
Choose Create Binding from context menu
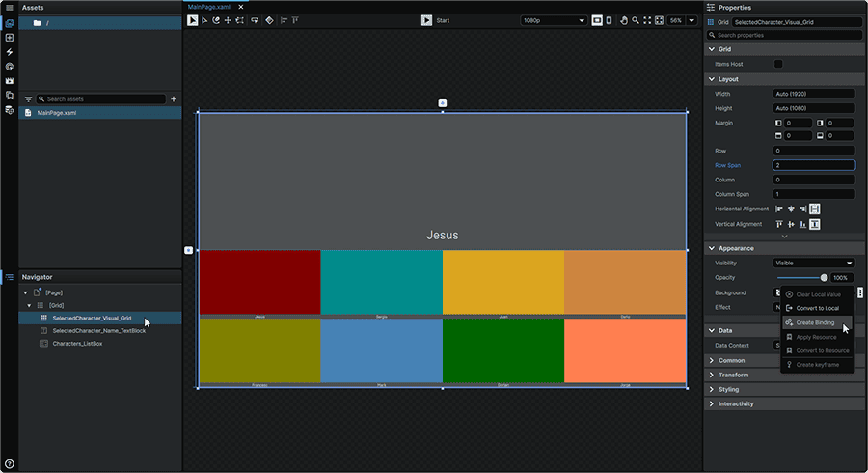pos(817,322)
